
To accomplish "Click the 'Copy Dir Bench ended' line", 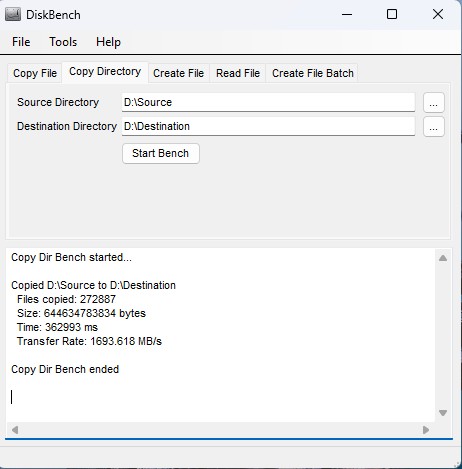I will (x=65, y=369).
